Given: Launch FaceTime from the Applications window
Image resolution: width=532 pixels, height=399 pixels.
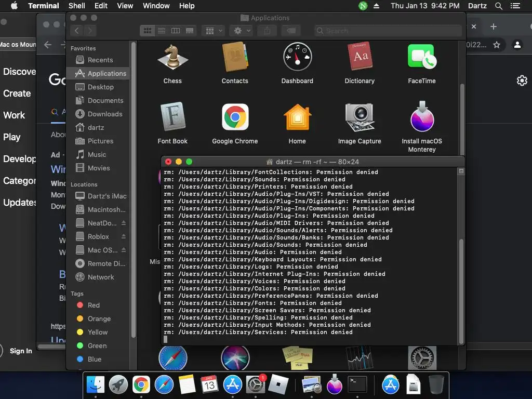Looking at the screenshot, I should point(422,56).
